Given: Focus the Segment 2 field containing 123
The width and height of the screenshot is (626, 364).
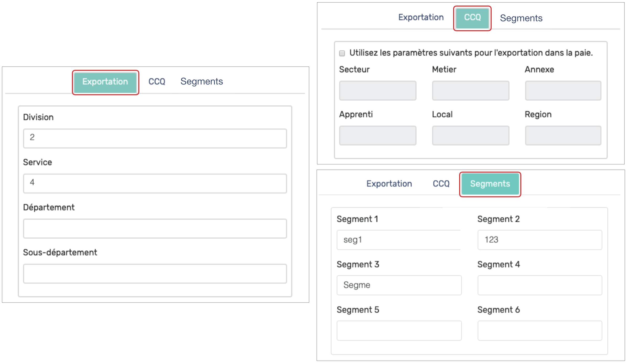Looking at the screenshot, I should [540, 240].
